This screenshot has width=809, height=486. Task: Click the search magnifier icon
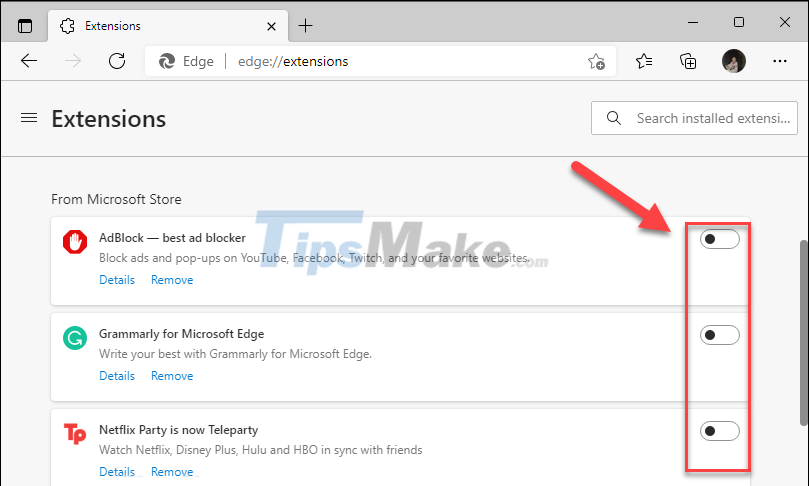pyautogui.click(x=613, y=118)
